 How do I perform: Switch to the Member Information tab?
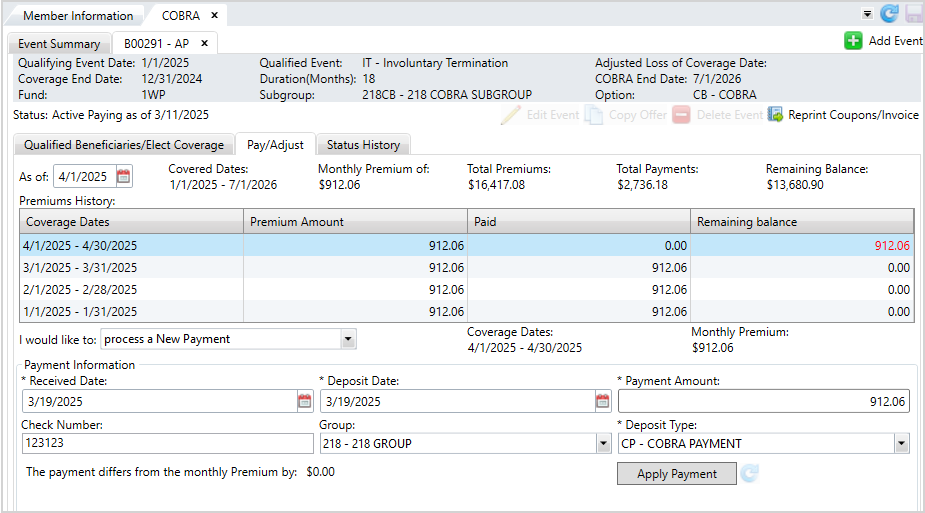(x=78, y=16)
